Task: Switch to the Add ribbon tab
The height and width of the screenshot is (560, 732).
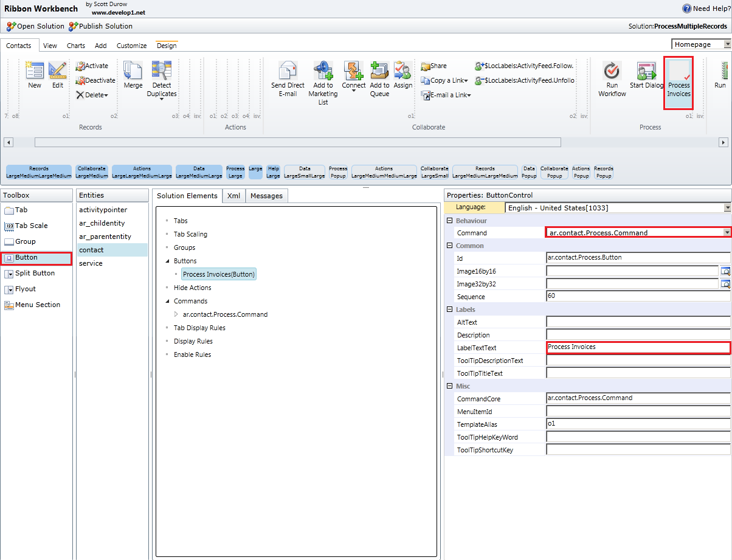Action: tap(101, 46)
